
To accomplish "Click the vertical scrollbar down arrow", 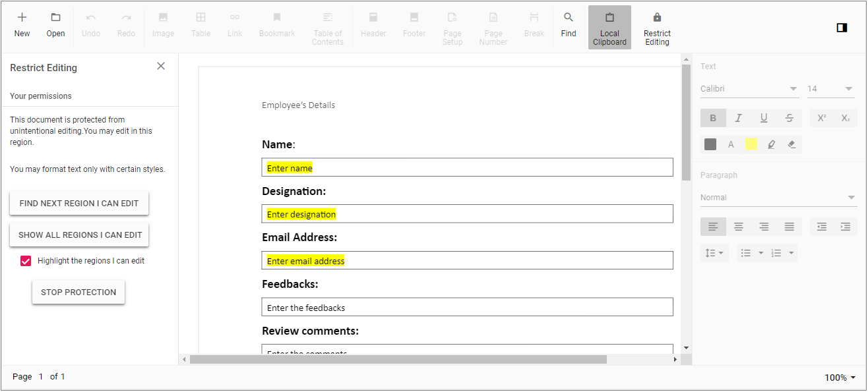I will click(686, 347).
